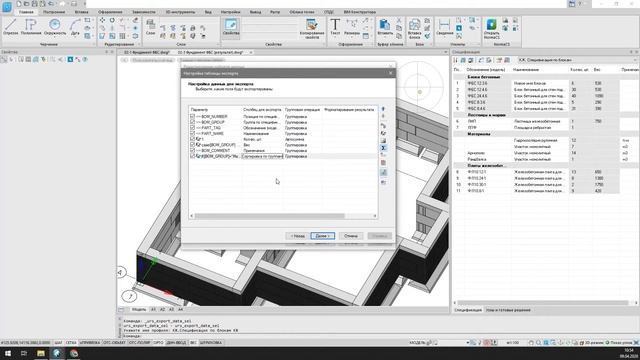The height and width of the screenshot is (360, 640).
Task: Click the Далее button in the dialog
Action: tap(322, 236)
